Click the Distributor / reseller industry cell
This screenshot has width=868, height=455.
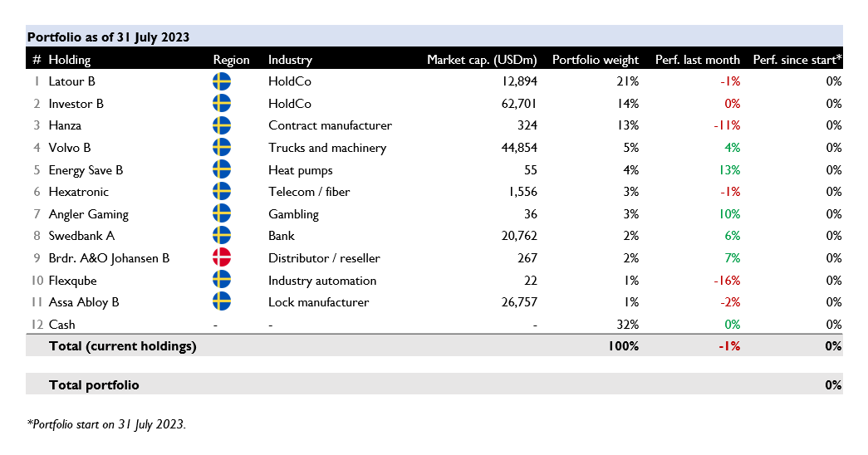(324, 258)
